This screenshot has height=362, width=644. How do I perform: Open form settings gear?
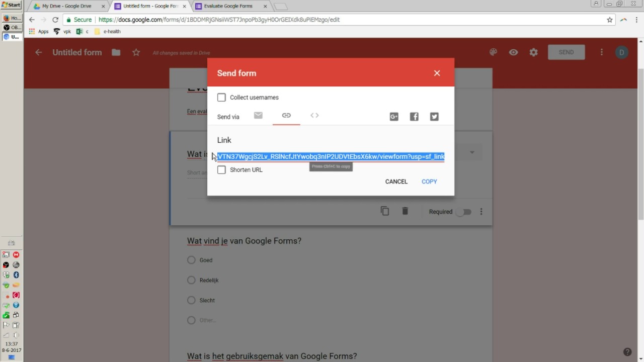click(533, 52)
